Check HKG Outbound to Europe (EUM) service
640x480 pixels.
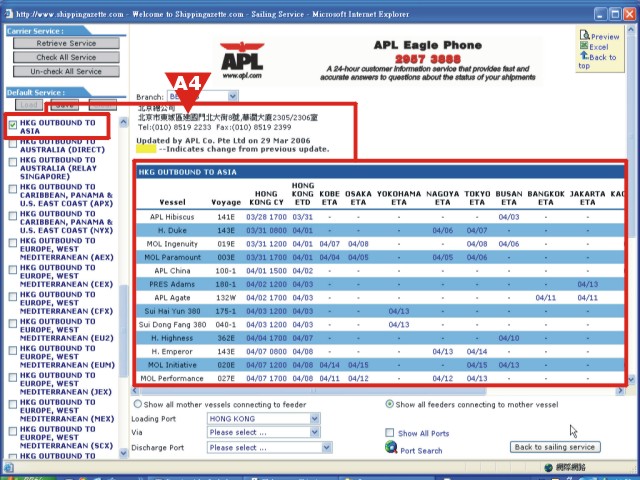tap(13, 350)
